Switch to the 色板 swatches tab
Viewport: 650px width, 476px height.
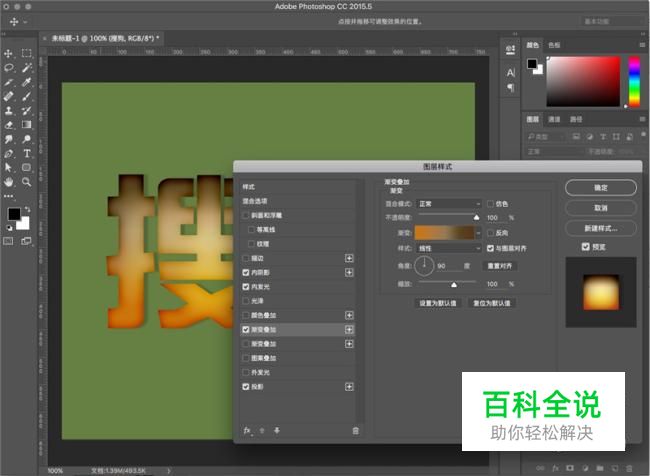coord(554,45)
